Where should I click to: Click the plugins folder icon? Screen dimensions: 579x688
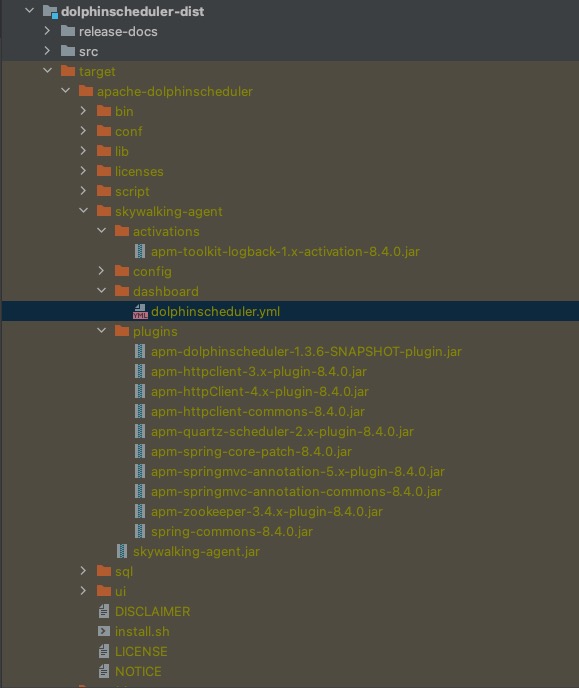[122, 331]
